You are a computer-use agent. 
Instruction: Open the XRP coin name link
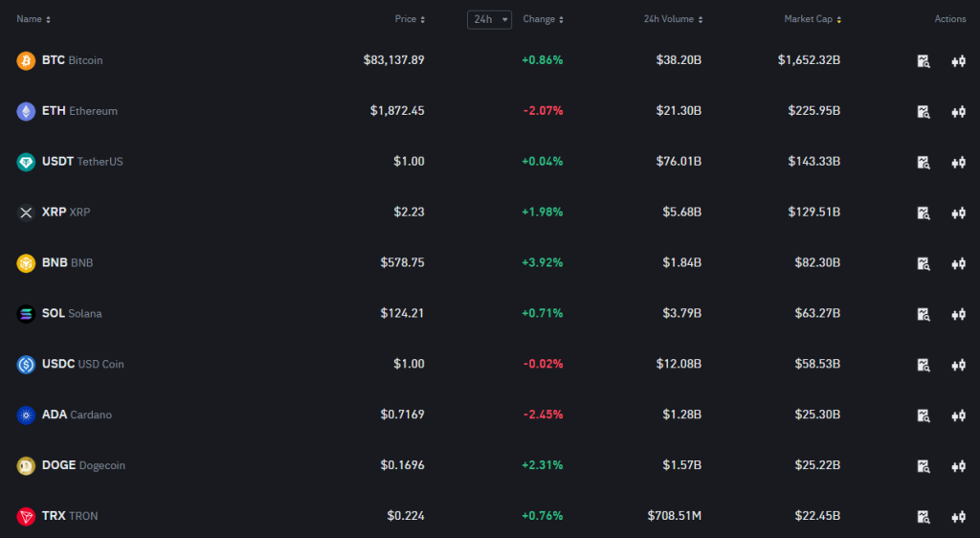[x=66, y=213]
